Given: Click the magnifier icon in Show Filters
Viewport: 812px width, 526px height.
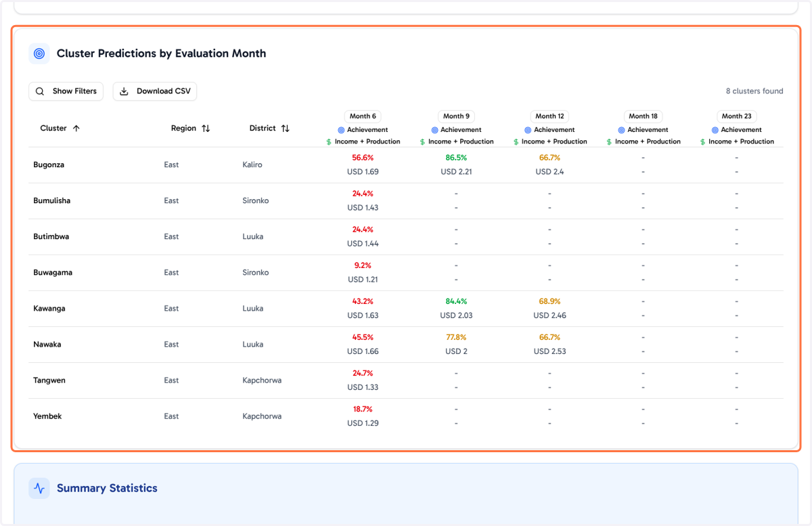Looking at the screenshot, I should tap(41, 91).
